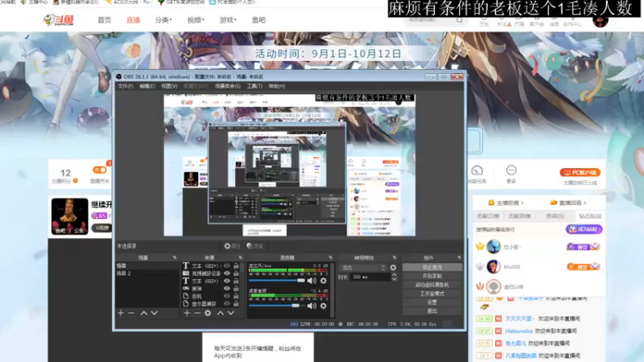Toggle visibility of the 原神 source
The image size is (644, 362).
tap(227, 289)
